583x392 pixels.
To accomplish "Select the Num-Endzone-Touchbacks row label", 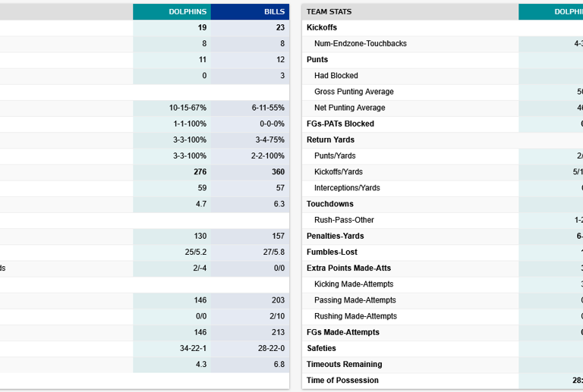I will pyautogui.click(x=360, y=43).
